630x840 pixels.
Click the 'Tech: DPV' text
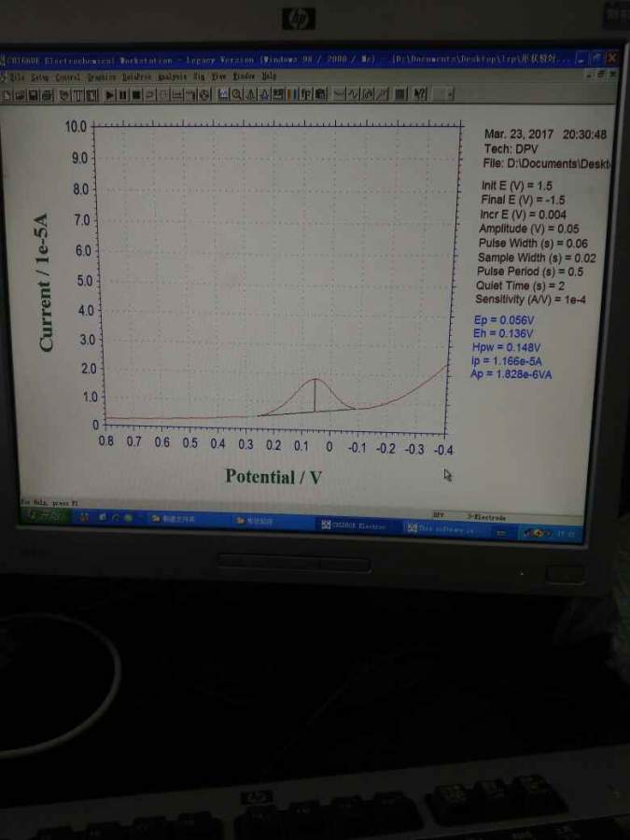(511, 149)
